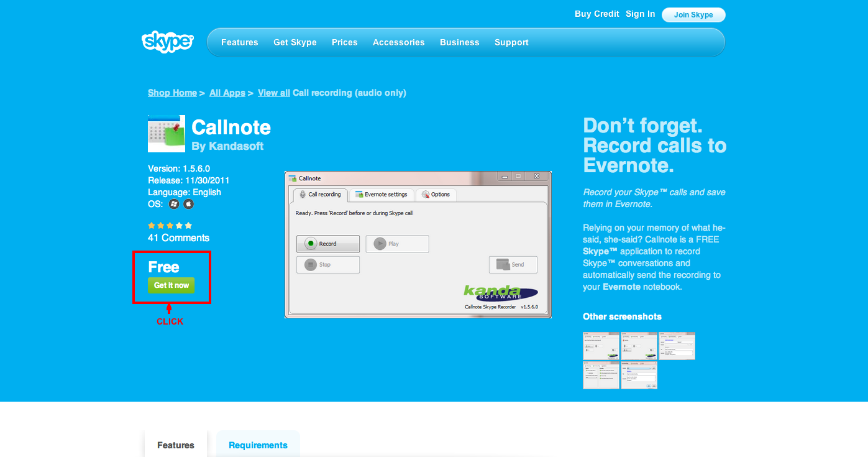Click Record button in Callnote preview image

tap(328, 244)
